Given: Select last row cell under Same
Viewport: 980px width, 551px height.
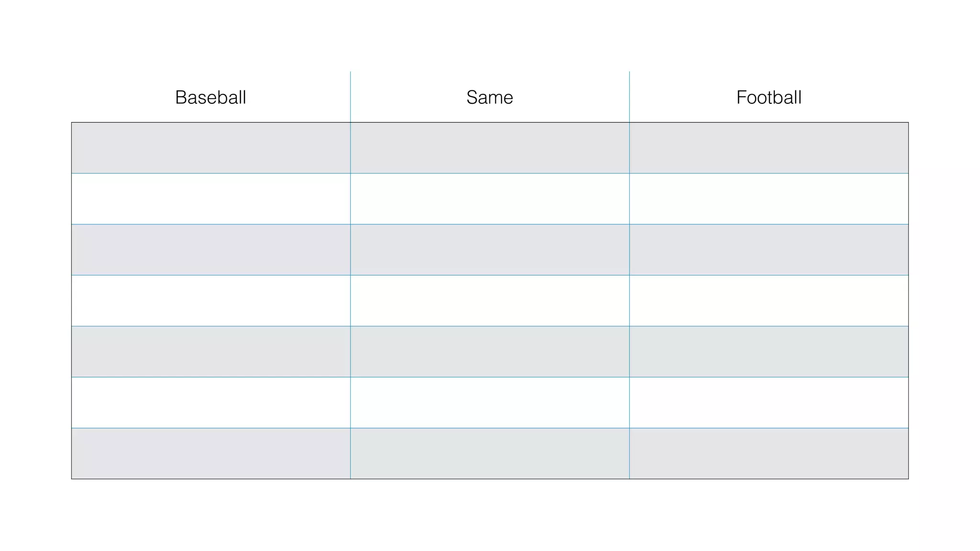Looking at the screenshot, I should click(x=490, y=453).
